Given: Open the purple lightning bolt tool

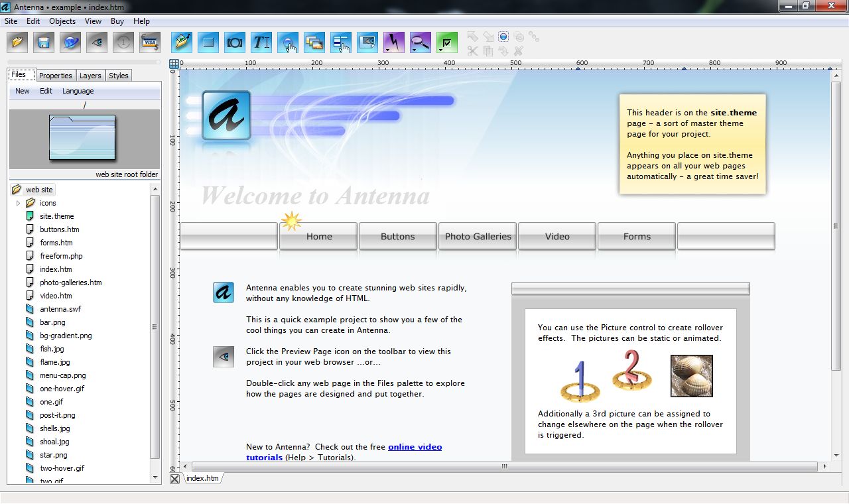Looking at the screenshot, I should tap(394, 42).
